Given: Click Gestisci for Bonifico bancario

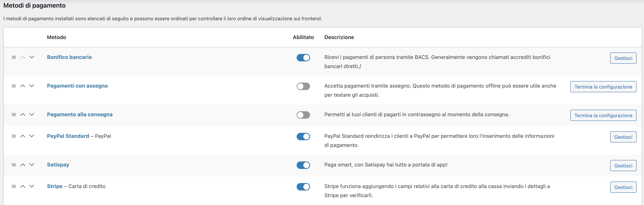Looking at the screenshot, I should tap(623, 58).
